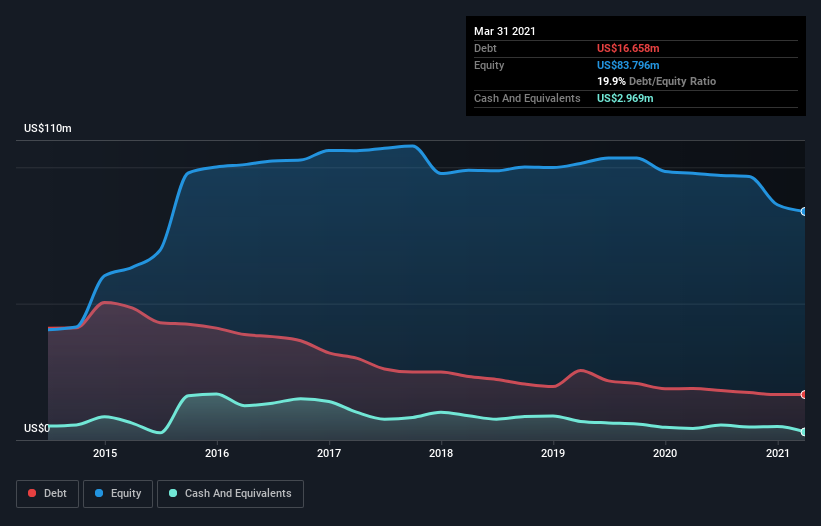Viewport: 821px width, 526px height.
Task: Click the 2015 x-axis label
Action: (105, 453)
